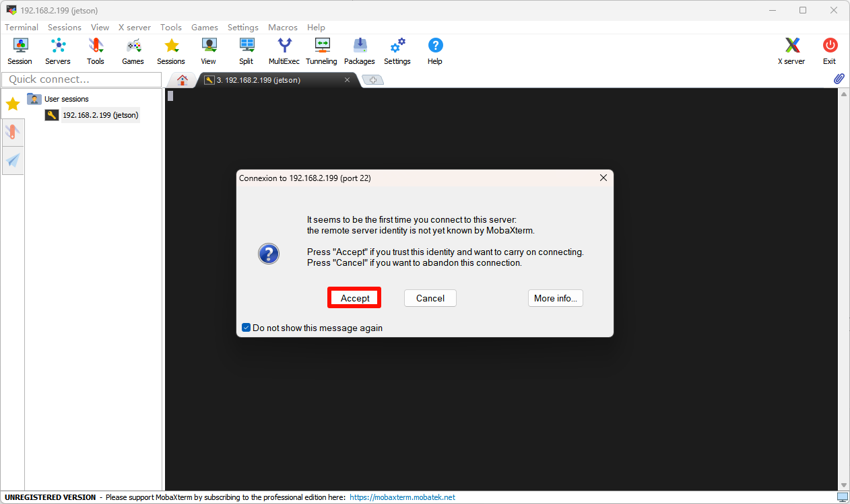Open the Sessions star sidebar tab
Image resolution: width=850 pixels, height=504 pixels.
pos(13,104)
